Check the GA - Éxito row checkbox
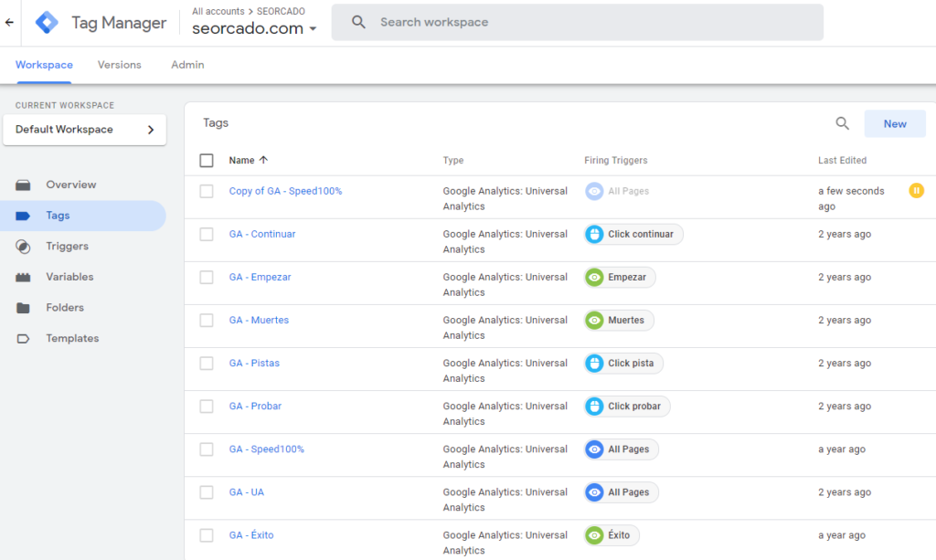The image size is (936, 560). click(x=207, y=535)
